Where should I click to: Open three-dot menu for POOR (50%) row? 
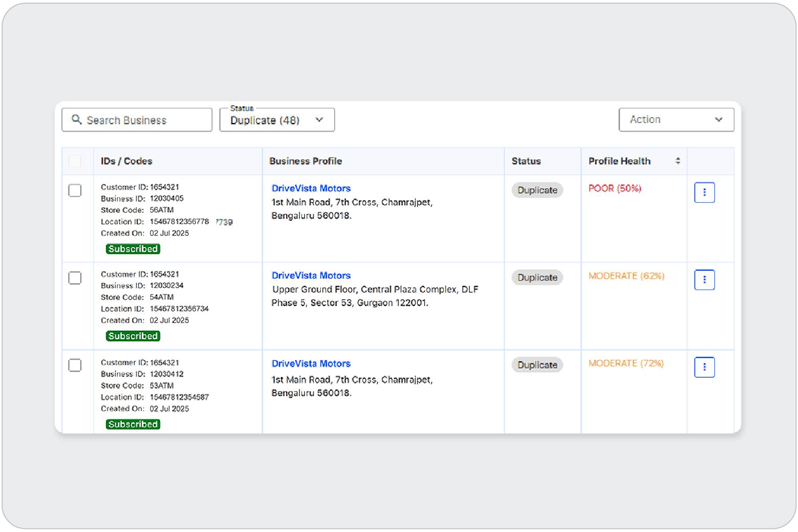tap(704, 192)
